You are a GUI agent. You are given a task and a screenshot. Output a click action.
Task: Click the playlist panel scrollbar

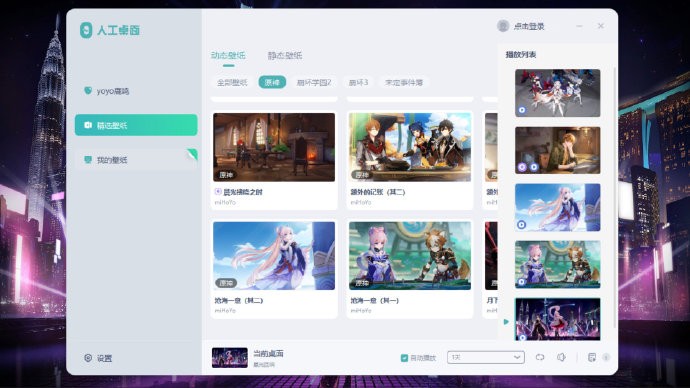click(x=614, y=197)
